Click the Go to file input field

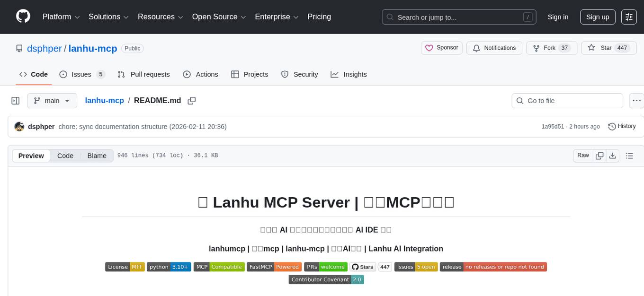pyautogui.click(x=567, y=100)
